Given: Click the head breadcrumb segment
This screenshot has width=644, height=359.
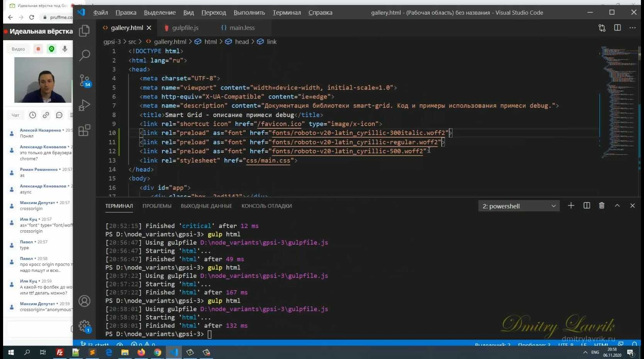Looking at the screenshot, I should pyautogui.click(x=242, y=42).
